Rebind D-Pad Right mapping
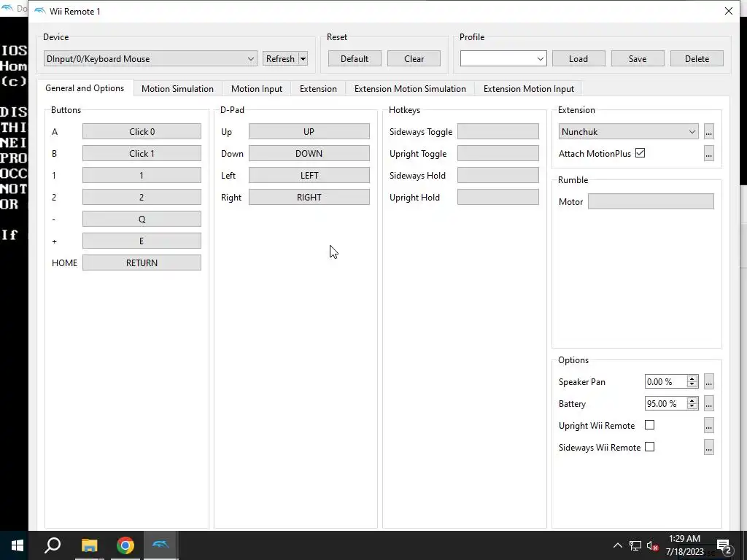Viewport: 747px width, 560px height. [x=309, y=197]
